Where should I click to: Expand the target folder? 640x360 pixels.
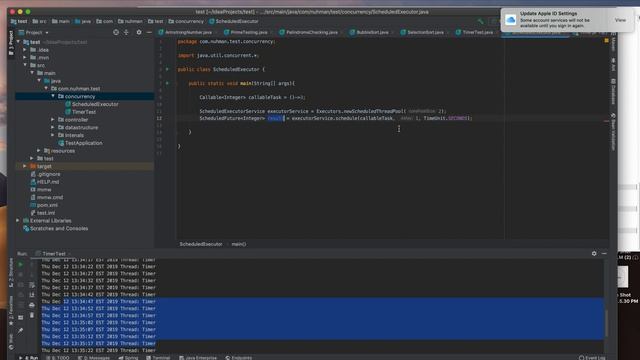25,166
